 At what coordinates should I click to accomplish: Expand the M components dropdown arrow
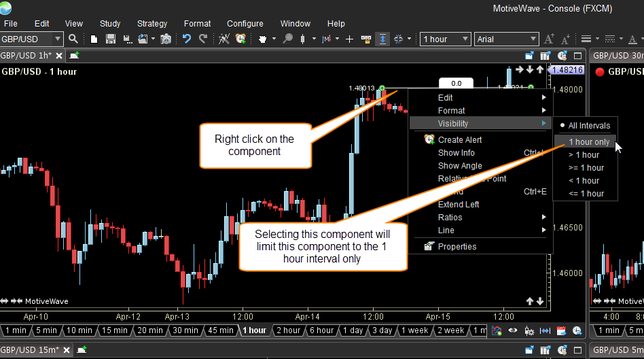[x=338, y=39]
